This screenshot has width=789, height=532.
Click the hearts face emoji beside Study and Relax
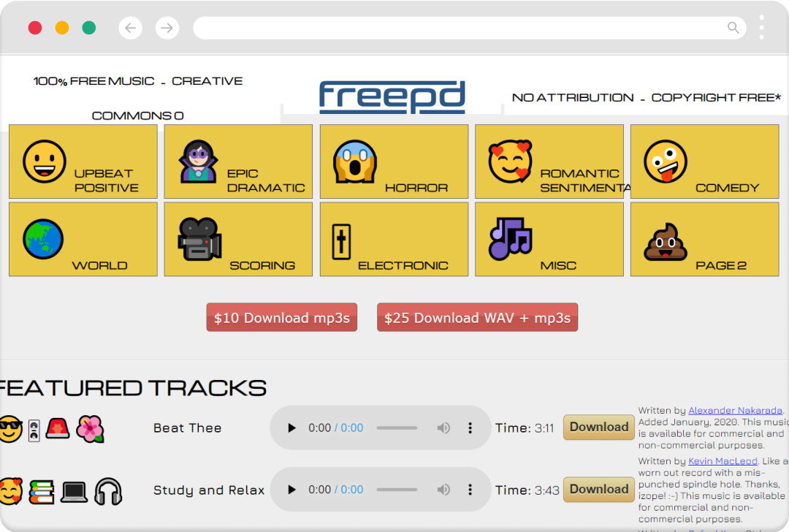10,492
